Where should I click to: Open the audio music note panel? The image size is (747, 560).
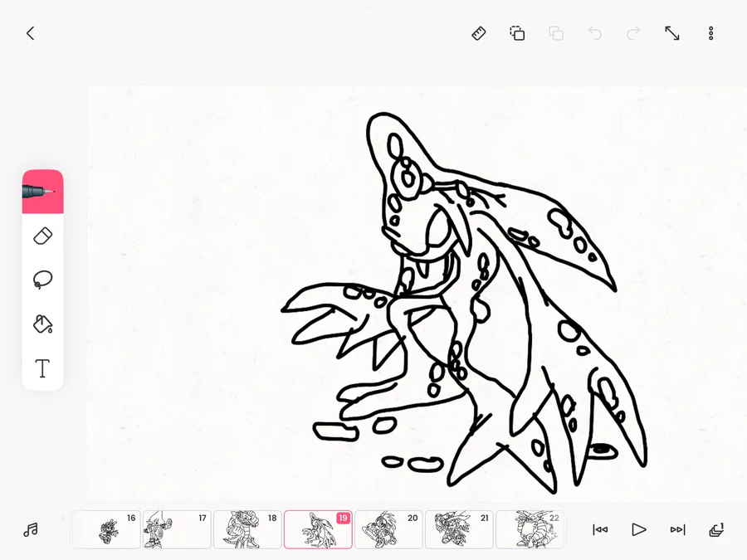(x=31, y=529)
